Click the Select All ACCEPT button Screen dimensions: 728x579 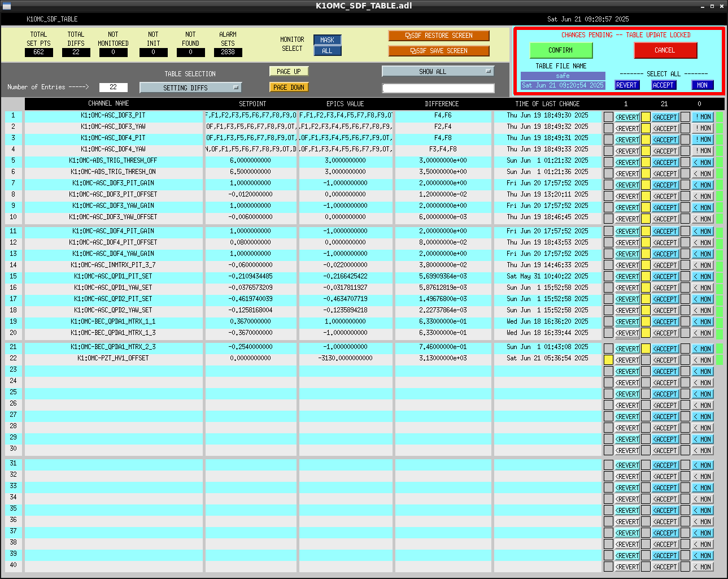tap(664, 85)
